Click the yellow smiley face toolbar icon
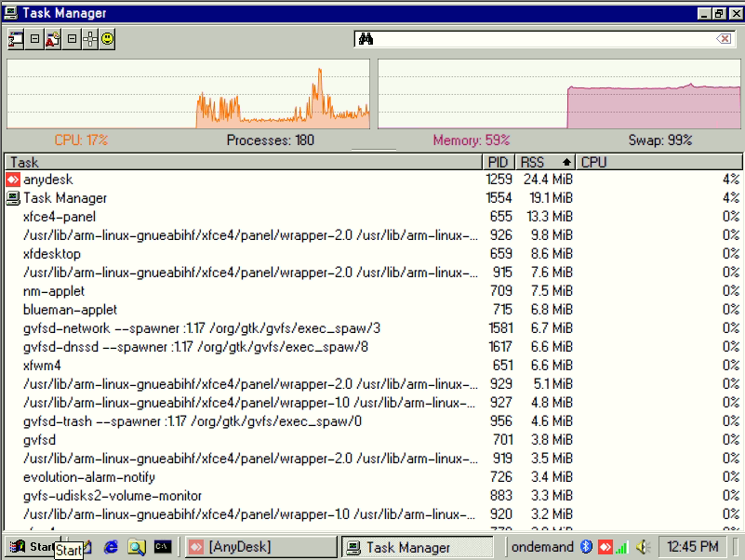Viewport: 745px width, 560px height. tap(108, 39)
